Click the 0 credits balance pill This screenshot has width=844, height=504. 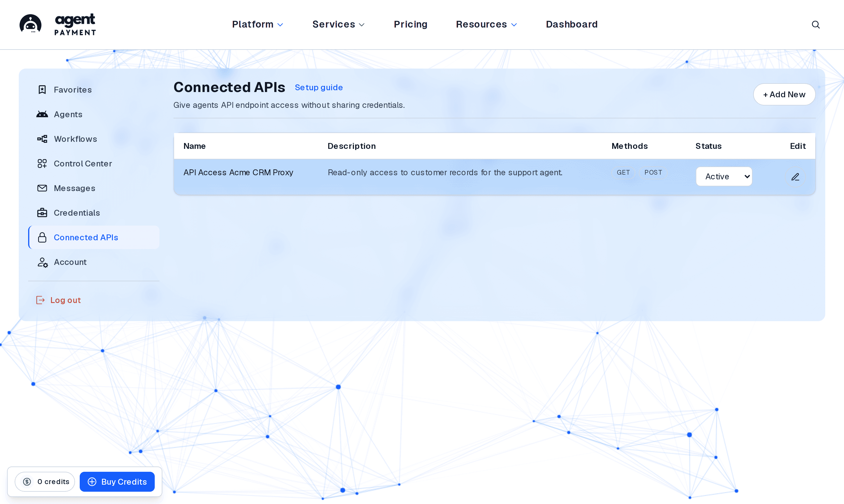45,482
